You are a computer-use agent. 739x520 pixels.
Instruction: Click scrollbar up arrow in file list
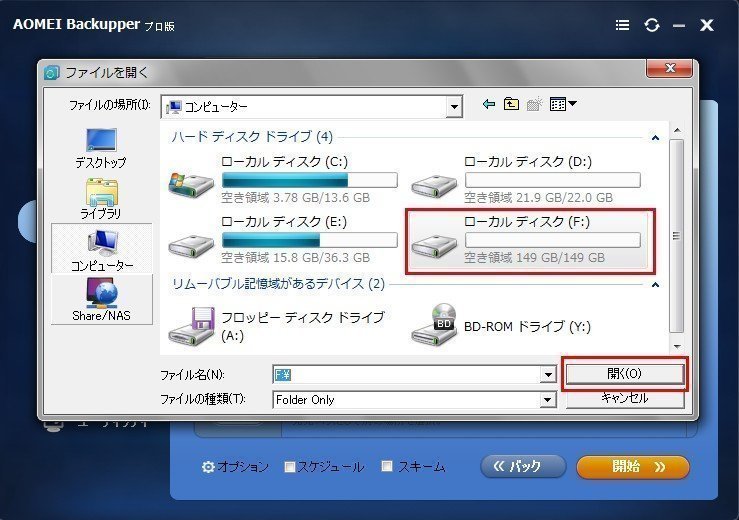click(677, 130)
